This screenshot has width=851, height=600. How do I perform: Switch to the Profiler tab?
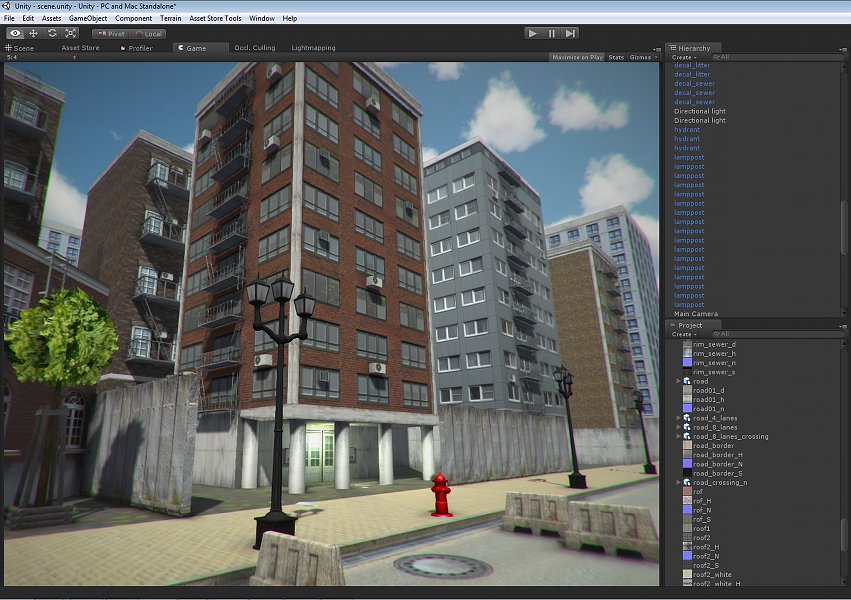click(137, 48)
